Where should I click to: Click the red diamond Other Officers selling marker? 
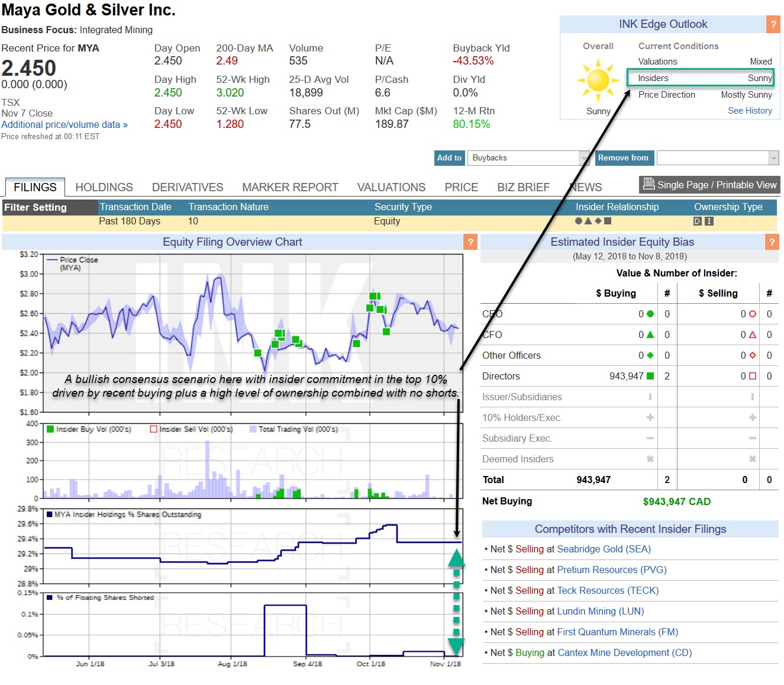click(x=753, y=355)
